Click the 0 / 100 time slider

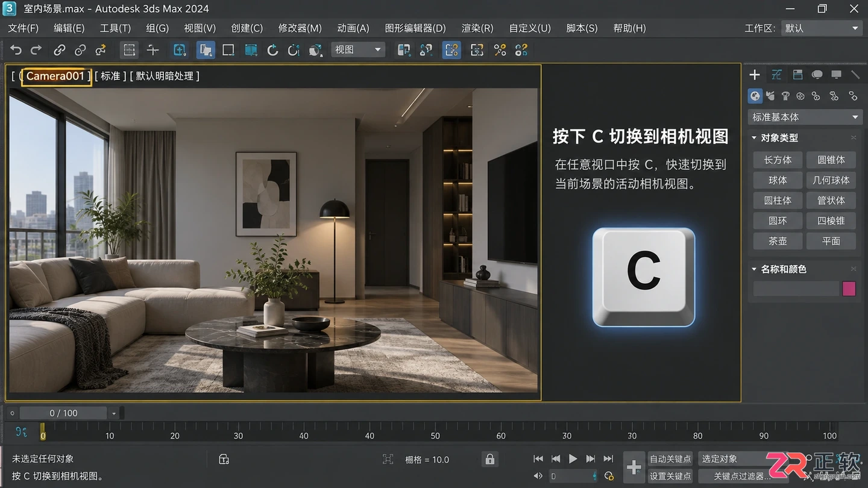[64, 413]
